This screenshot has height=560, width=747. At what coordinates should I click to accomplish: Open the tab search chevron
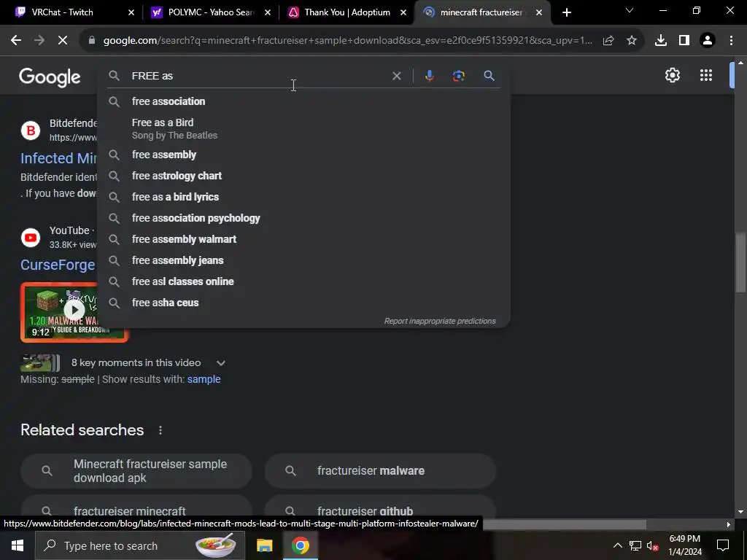630,10
